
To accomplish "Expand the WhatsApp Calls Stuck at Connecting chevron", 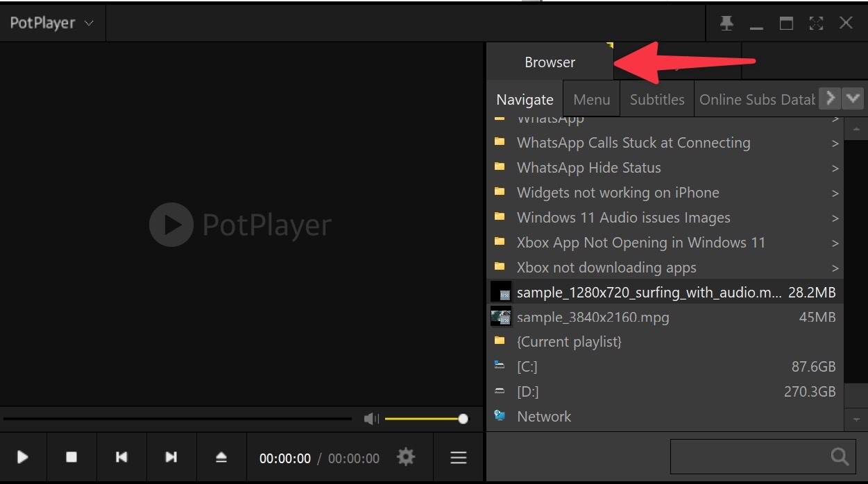I will [x=835, y=144].
